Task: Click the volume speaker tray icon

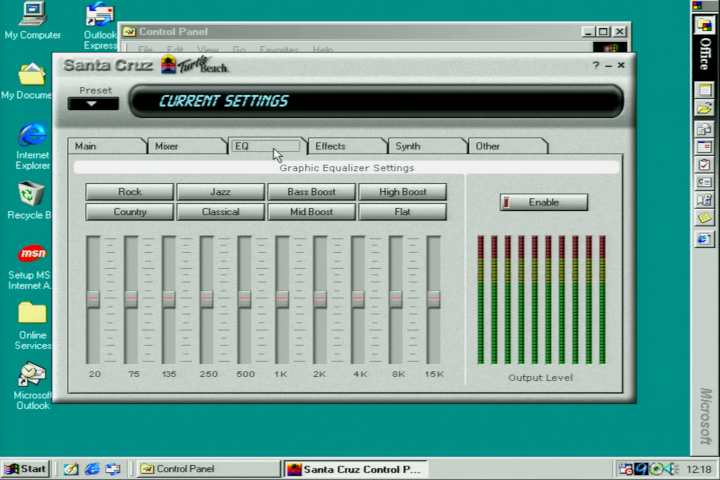Action: [673, 469]
